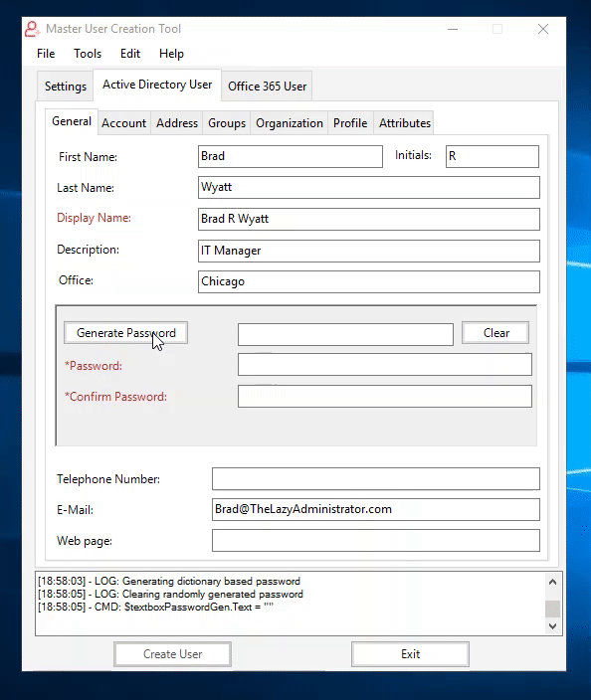
Task: Click the log scrollbar up arrow
Action: (552, 582)
